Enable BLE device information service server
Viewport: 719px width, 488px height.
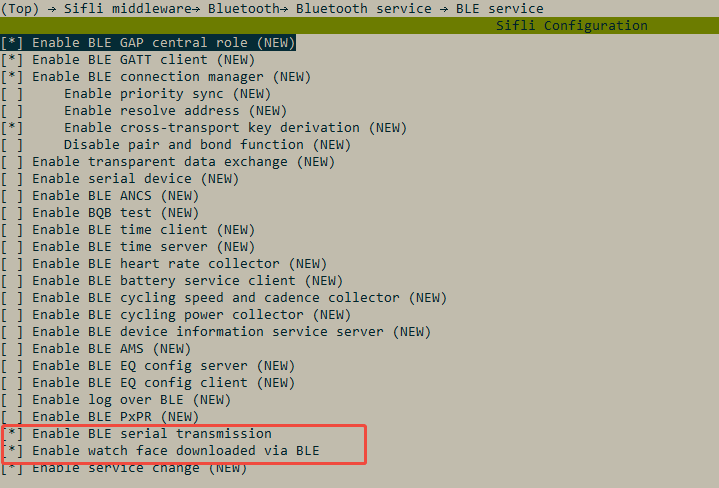(x=216, y=331)
